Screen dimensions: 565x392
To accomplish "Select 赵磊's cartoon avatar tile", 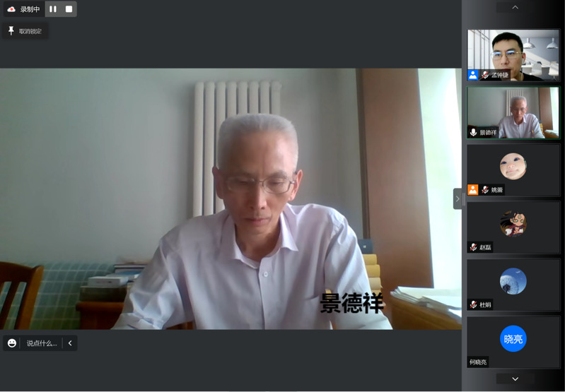I will click(513, 224).
